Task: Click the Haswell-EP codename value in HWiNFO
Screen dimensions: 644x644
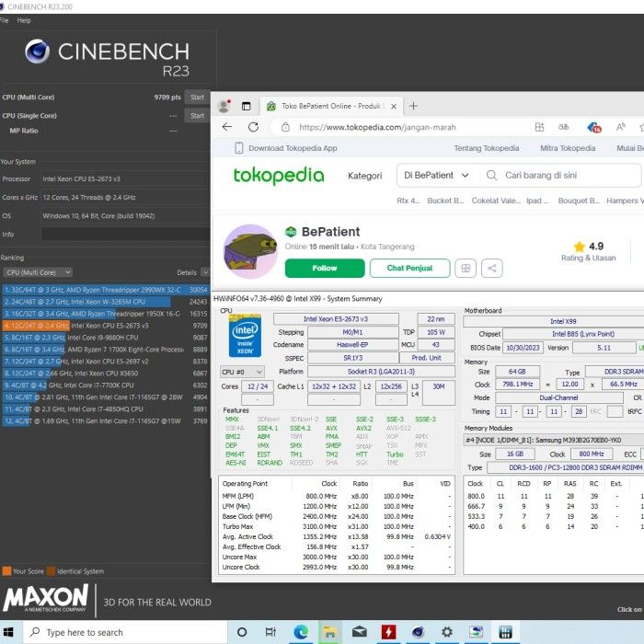Action: (x=352, y=345)
